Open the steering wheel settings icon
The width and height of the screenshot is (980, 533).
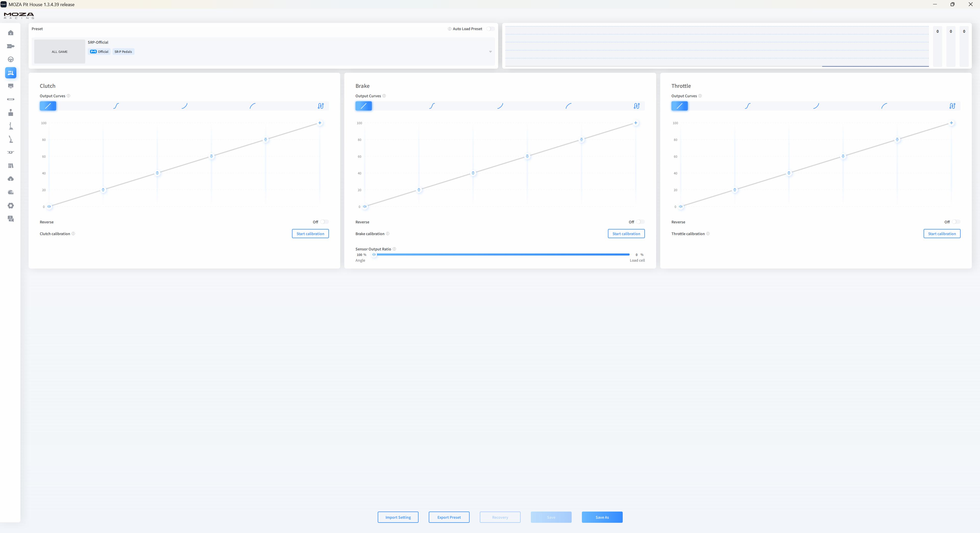[11, 59]
